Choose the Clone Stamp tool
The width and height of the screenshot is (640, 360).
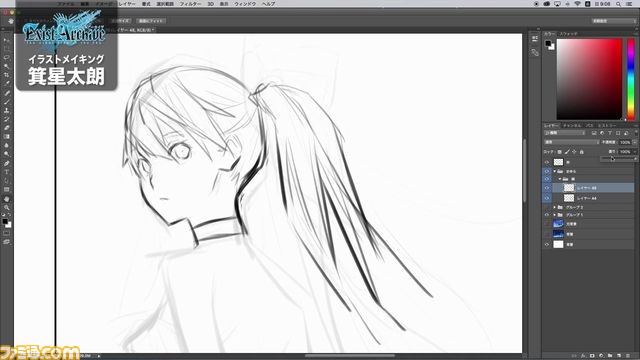pos(7,110)
